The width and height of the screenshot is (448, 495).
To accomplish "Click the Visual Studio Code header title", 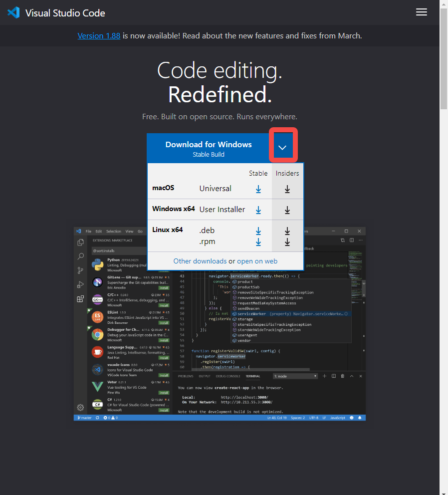I will point(65,13).
